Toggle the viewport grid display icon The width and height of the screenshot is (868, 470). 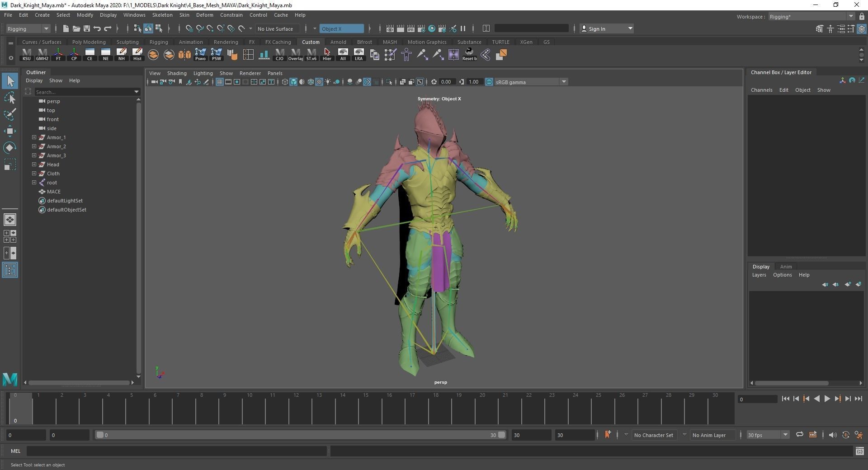(219, 82)
